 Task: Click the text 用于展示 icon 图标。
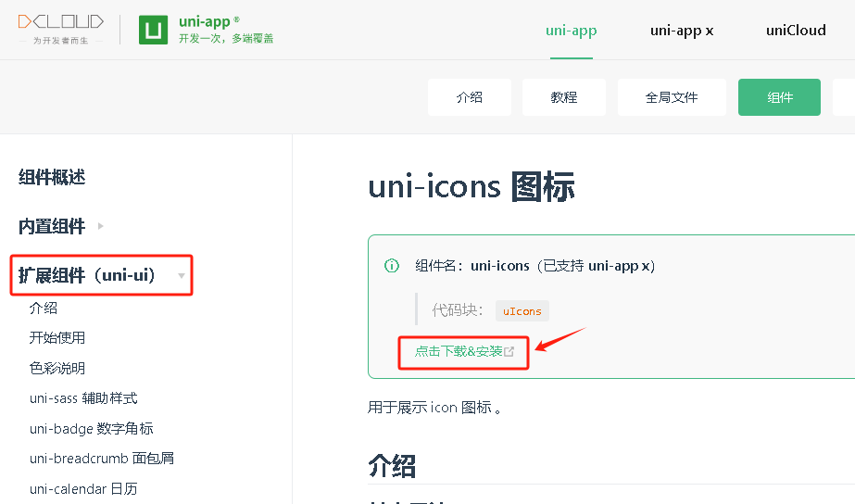pyautogui.click(x=434, y=408)
